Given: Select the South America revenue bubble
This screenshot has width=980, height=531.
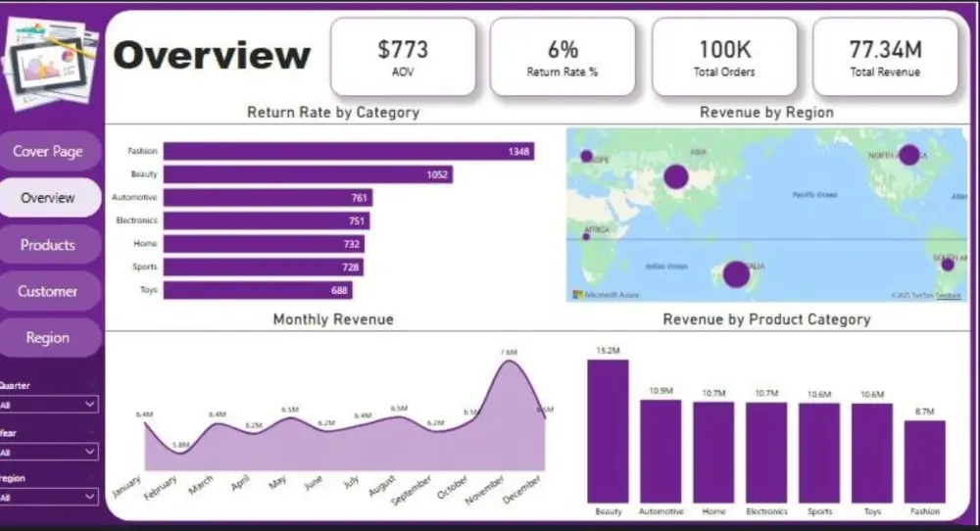Looking at the screenshot, I should pyautogui.click(x=948, y=265).
